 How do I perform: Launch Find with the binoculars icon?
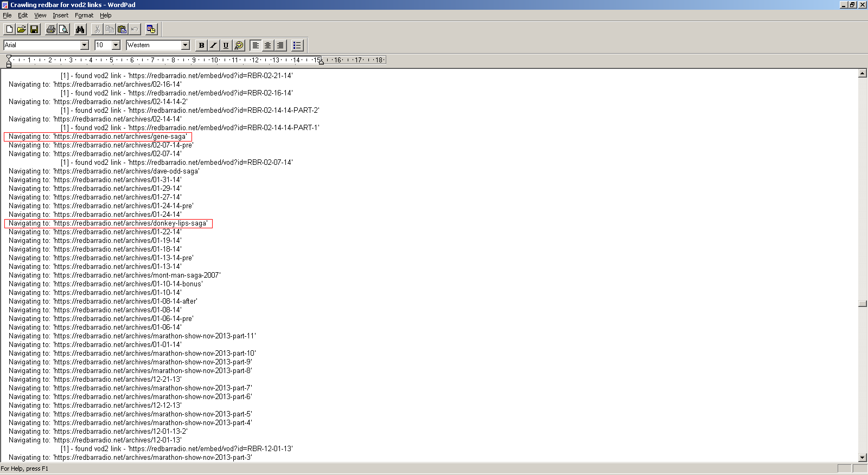click(x=80, y=29)
